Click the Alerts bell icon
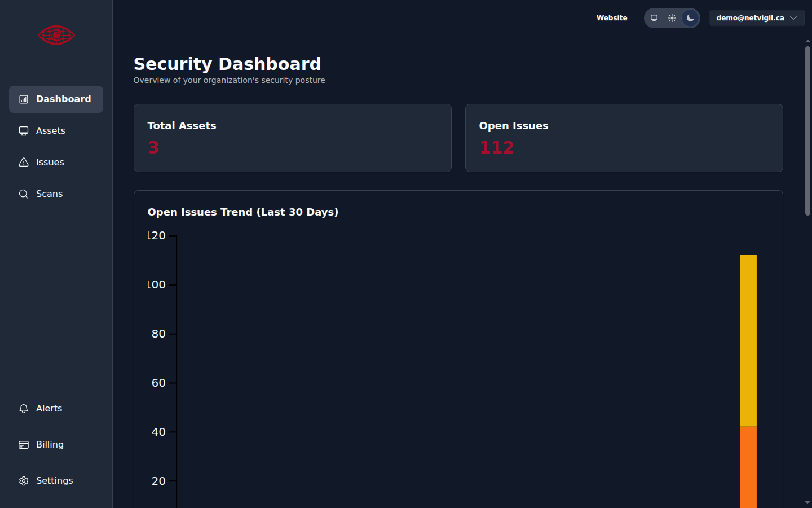This screenshot has height=508, width=812. tap(24, 409)
